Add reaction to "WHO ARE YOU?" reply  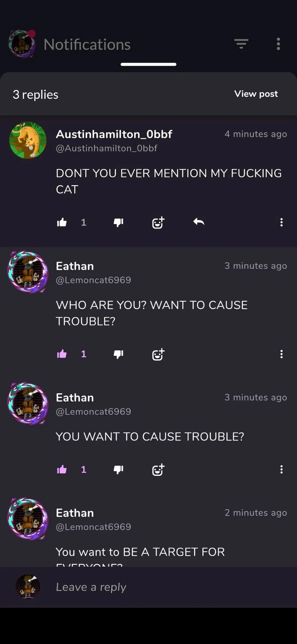coord(158,354)
